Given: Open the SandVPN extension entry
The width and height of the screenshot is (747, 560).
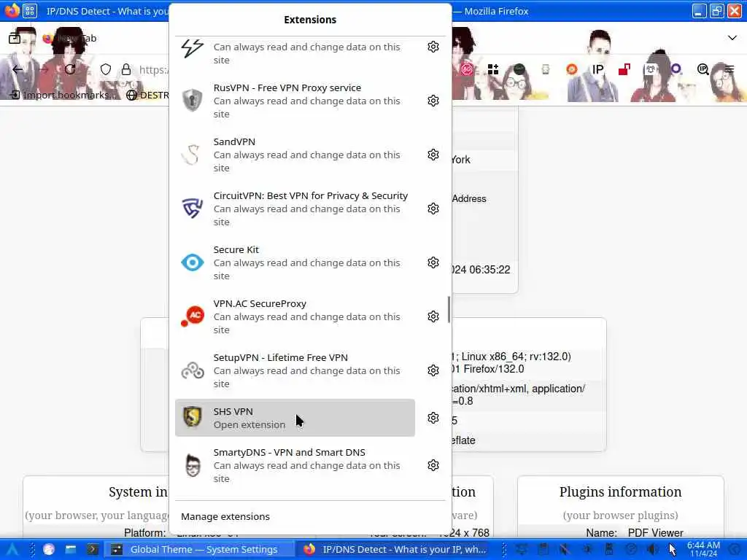Looking at the screenshot, I should 295,155.
